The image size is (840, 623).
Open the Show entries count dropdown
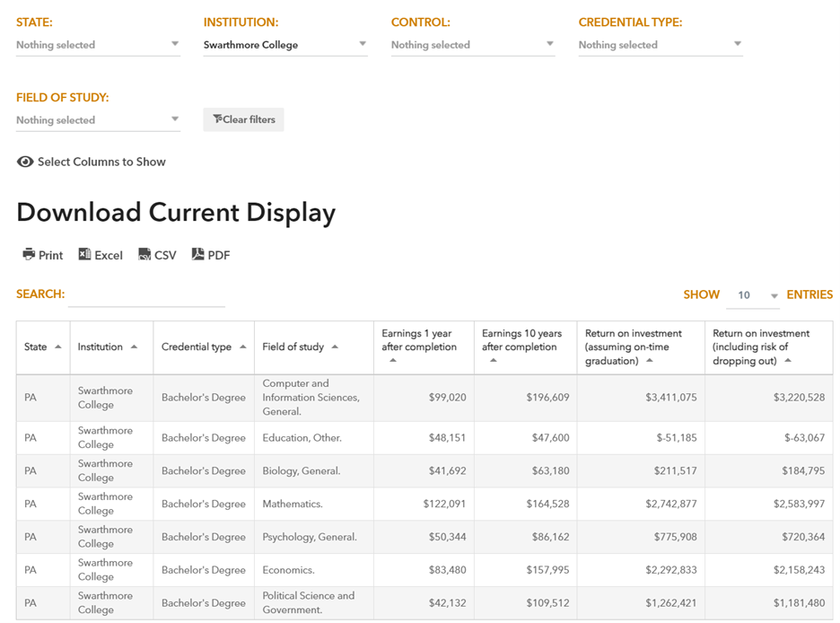click(x=753, y=295)
